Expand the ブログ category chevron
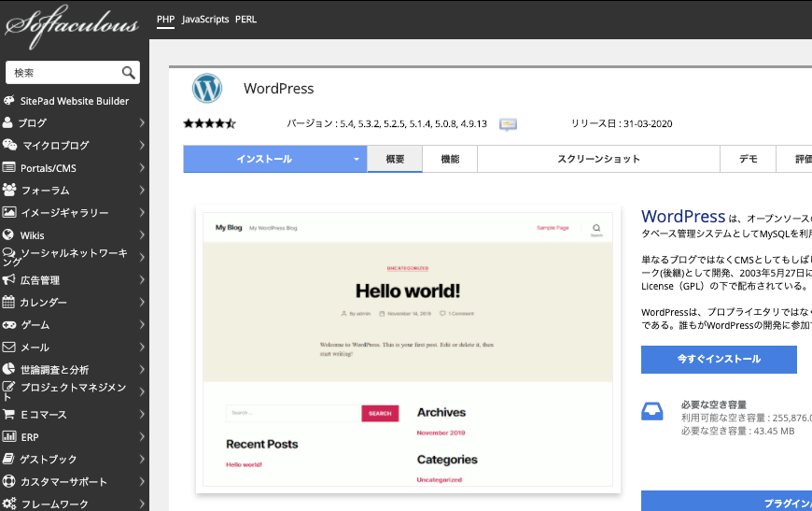Screen dimensions: 812x511 click(x=141, y=122)
